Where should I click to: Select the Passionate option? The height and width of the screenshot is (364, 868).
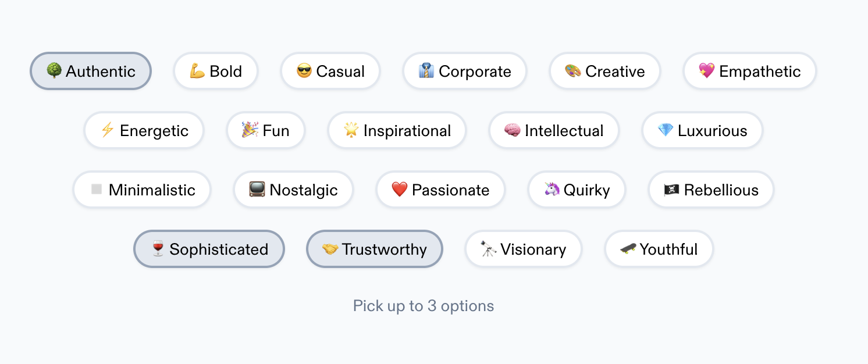441,190
